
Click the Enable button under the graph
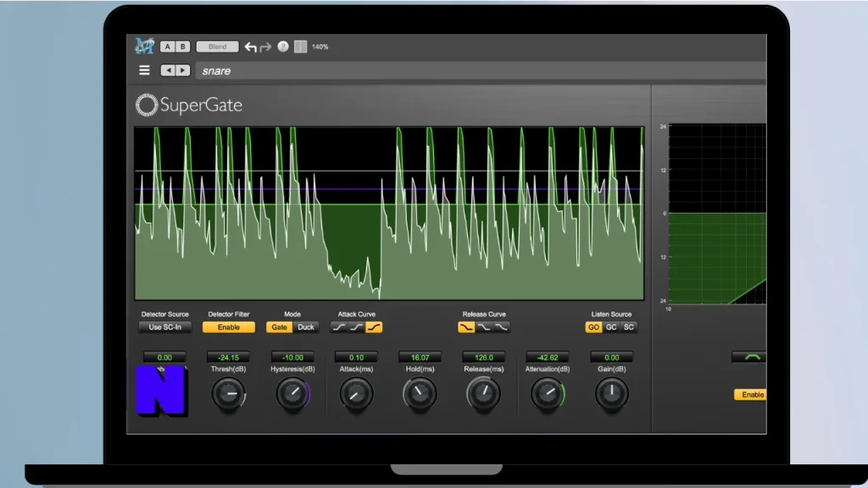coord(751,395)
